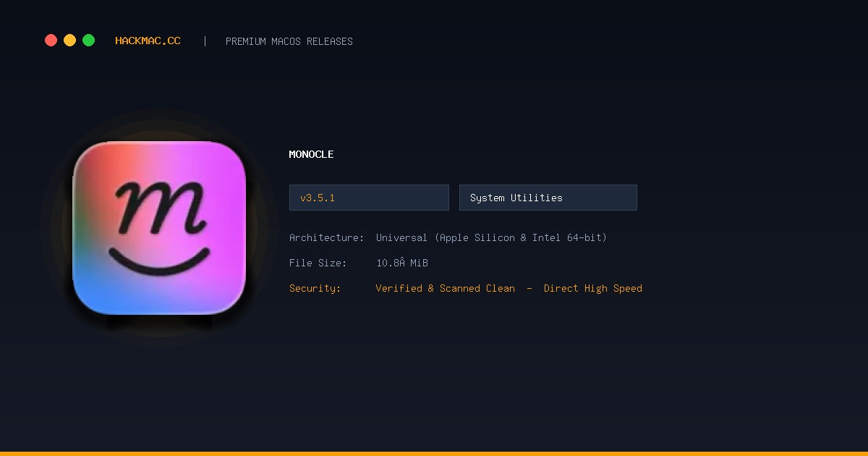Open the HACKMAC.CC site link
The width and height of the screenshot is (868, 456).
coord(148,41)
